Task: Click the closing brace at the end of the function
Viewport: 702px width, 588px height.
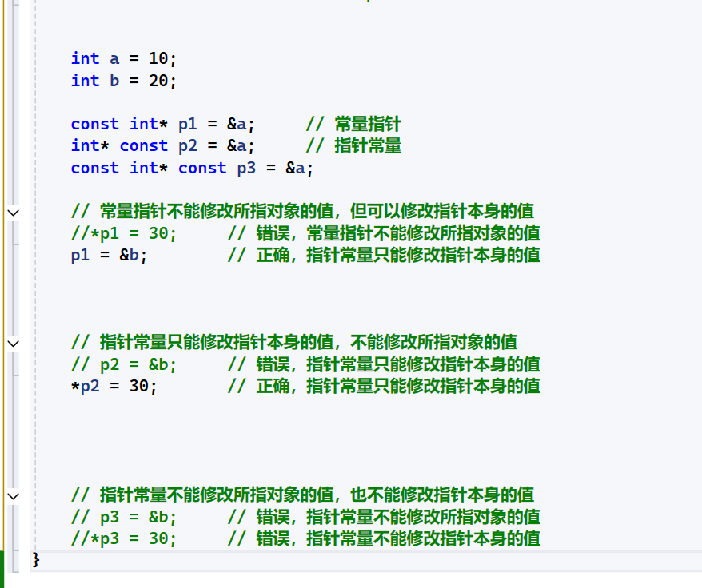Action: click(x=36, y=559)
